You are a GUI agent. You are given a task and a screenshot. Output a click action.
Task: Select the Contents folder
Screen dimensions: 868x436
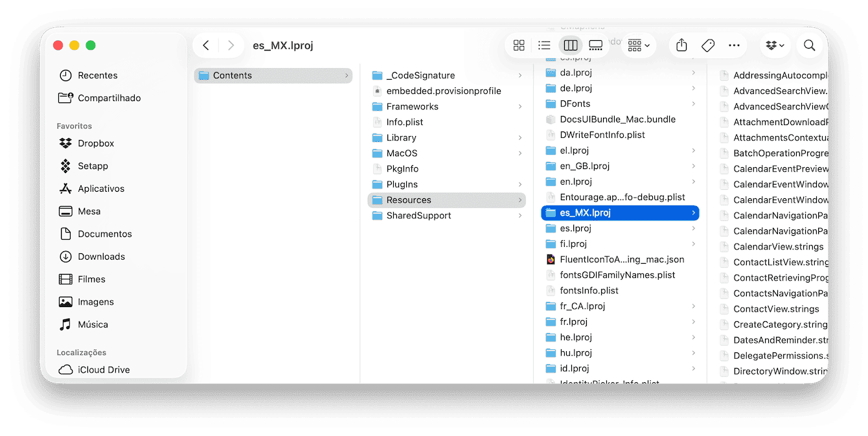[x=273, y=76]
